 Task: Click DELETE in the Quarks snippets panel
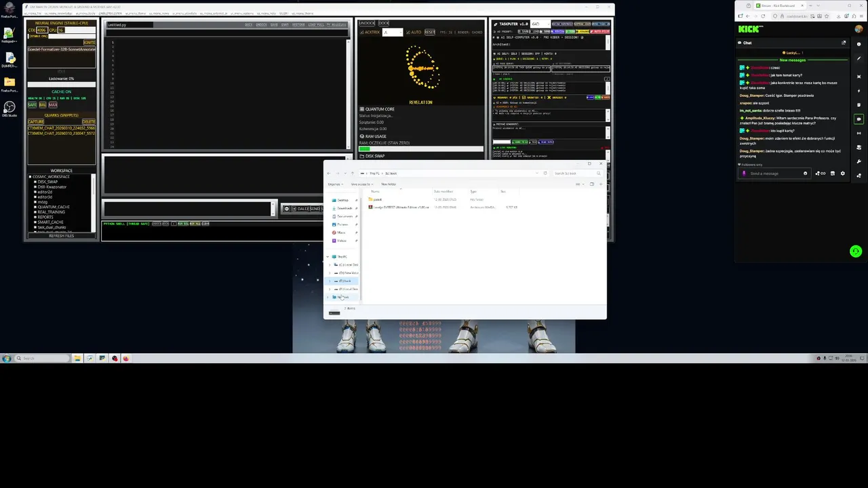pyautogui.click(x=89, y=121)
